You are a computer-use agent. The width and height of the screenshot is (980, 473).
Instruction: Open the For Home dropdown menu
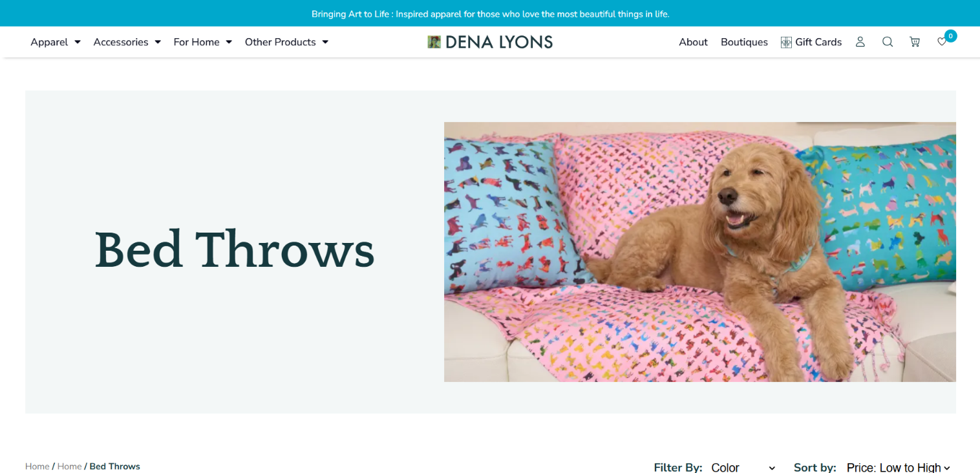pos(203,42)
